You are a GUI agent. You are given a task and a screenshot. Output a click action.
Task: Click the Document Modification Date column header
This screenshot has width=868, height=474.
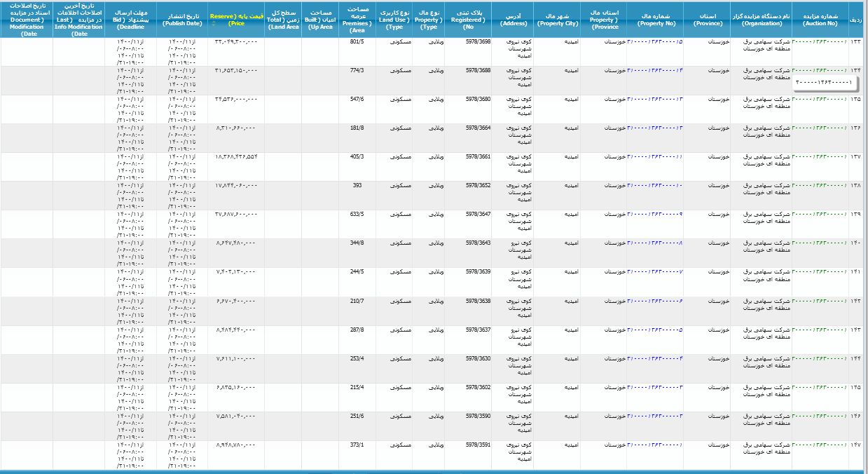(x=27, y=19)
